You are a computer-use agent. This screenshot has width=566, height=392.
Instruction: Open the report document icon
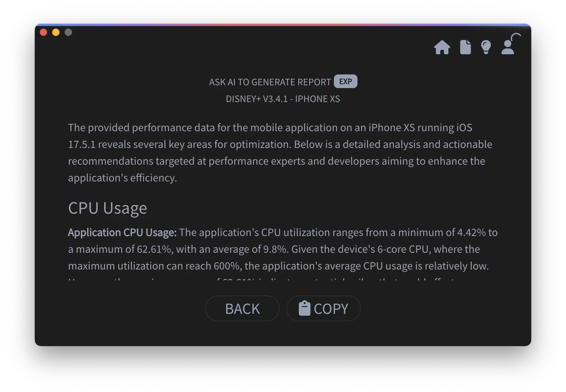(x=465, y=47)
